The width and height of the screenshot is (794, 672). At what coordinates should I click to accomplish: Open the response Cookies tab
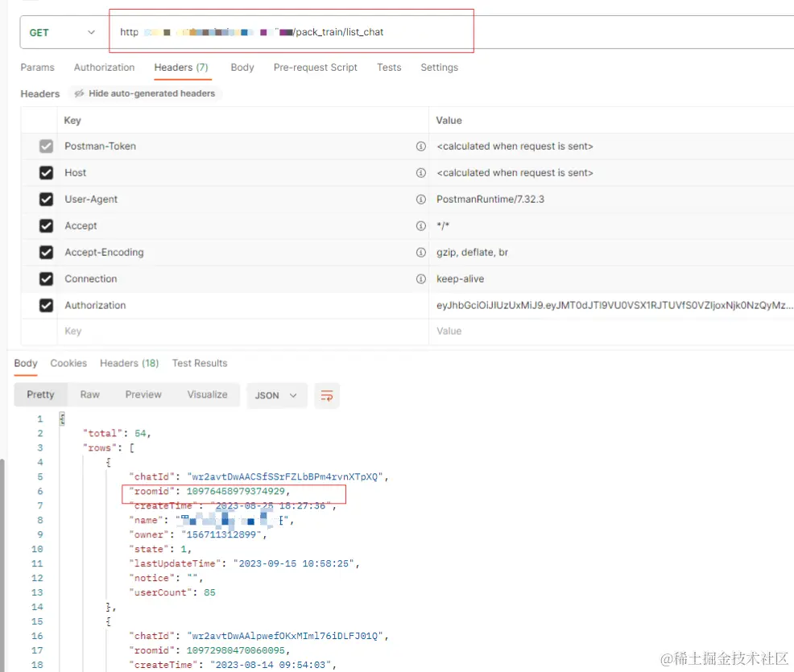point(68,363)
